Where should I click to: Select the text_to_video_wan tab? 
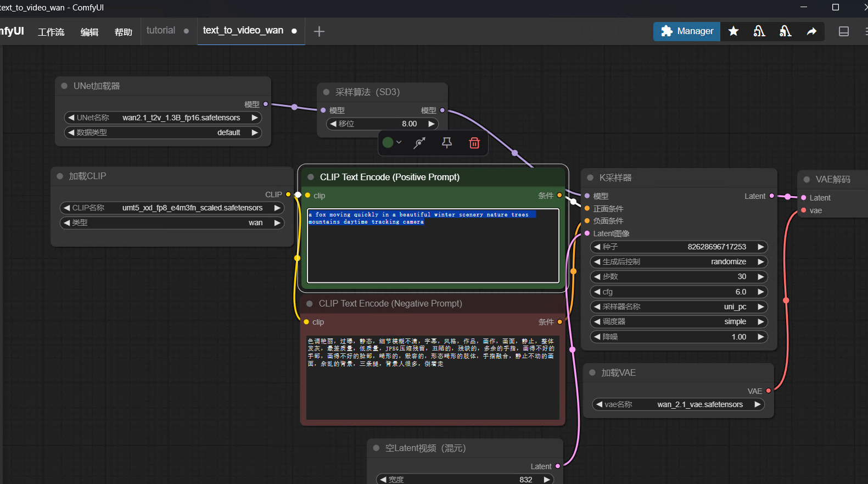tap(243, 31)
